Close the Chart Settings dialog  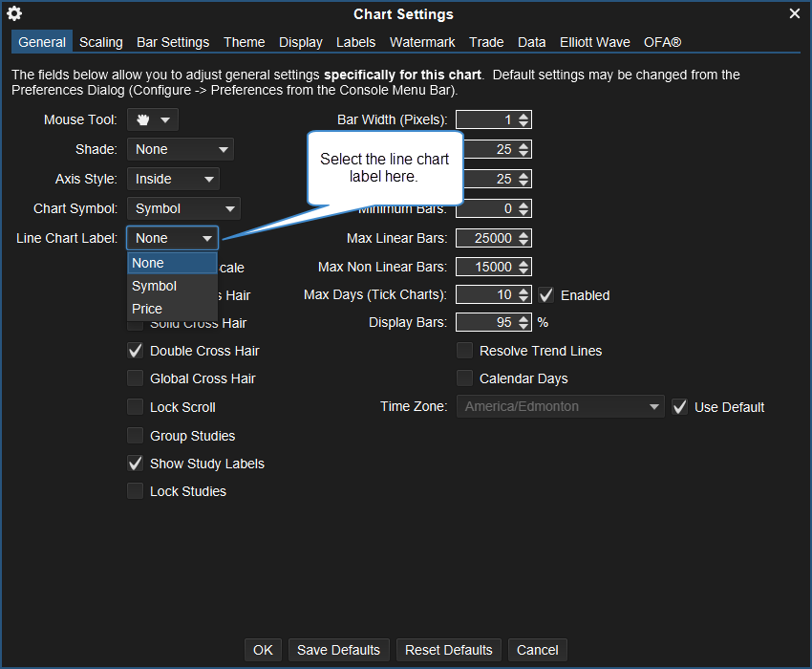click(x=795, y=13)
